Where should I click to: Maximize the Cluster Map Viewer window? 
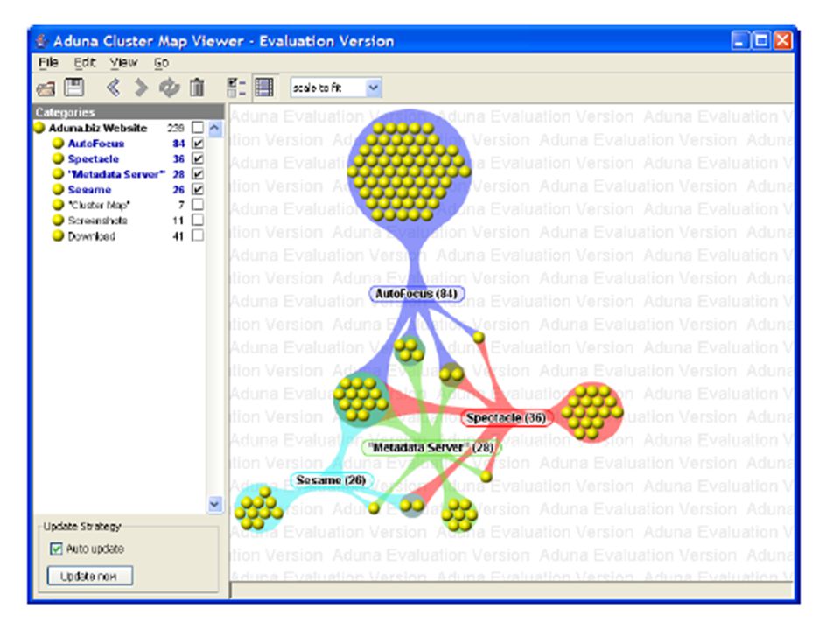(761, 41)
